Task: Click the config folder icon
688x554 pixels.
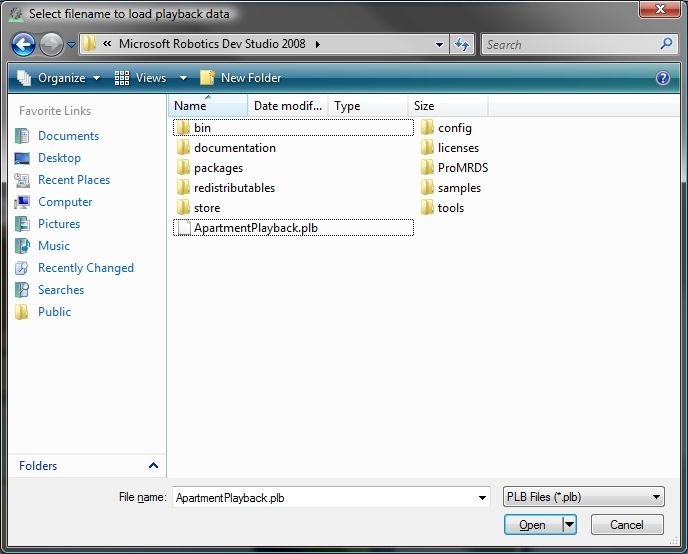Action: pos(427,128)
